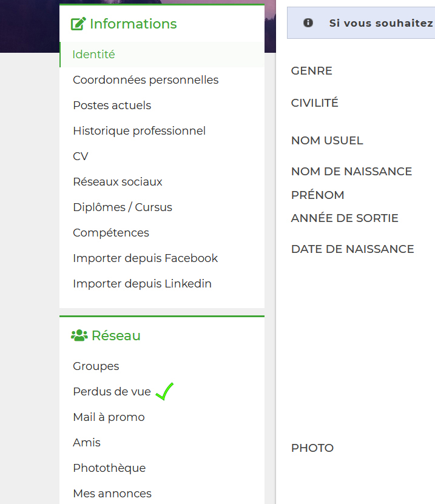This screenshot has width=435, height=504.
Task: Open the Identité section
Action: tap(93, 55)
